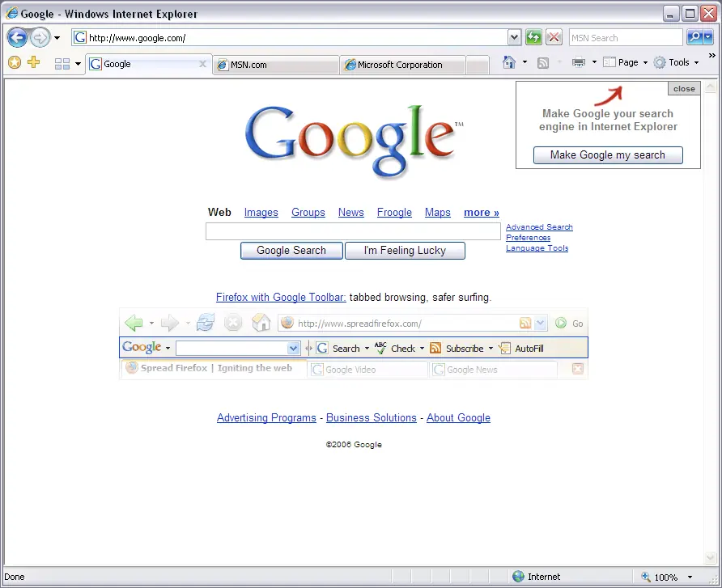722x588 pixels.
Task: Close the Google tab with X
Action: click(x=202, y=64)
